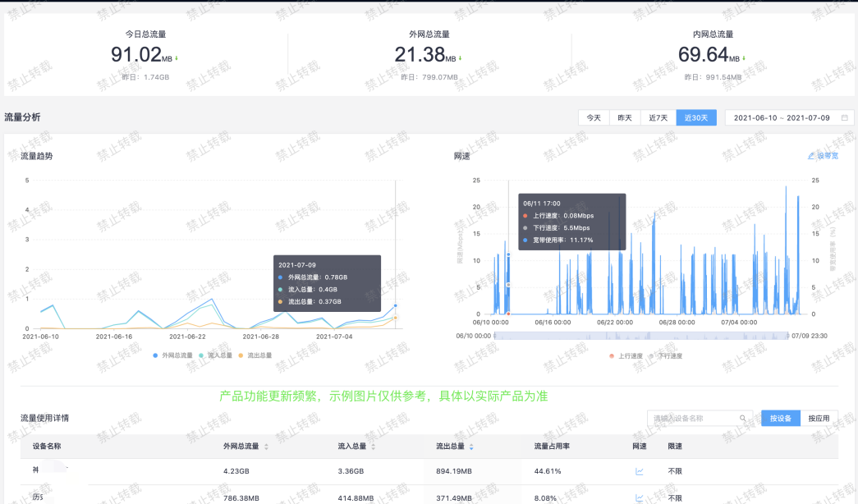Click 昨日: 799.07MB under external traffic

pos(429,77)
